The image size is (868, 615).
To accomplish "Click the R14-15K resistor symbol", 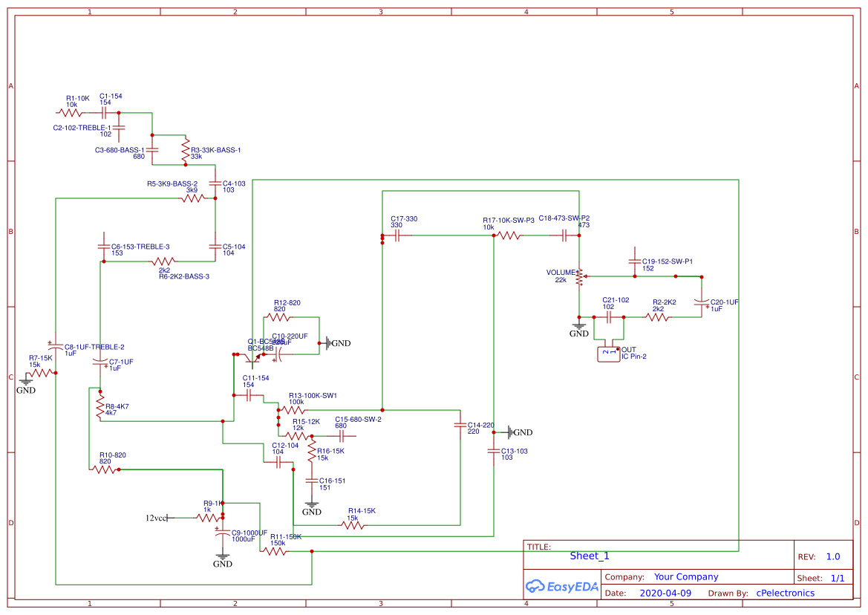I will [x=353, y=525].
